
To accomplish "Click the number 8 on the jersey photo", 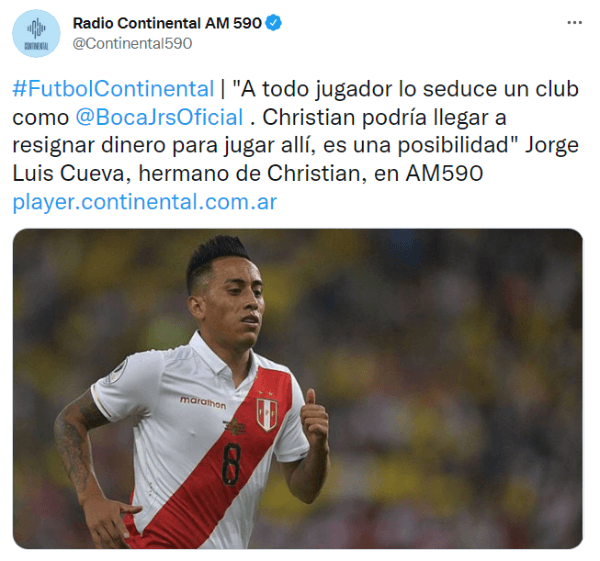I will [231, 464].
